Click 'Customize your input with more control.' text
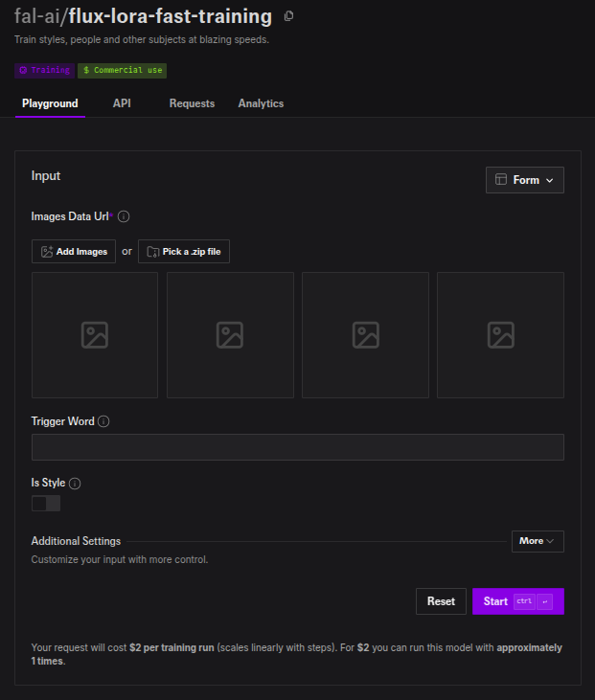The width and height of the screenshot is (595, 700). click(x=120, y=559)
